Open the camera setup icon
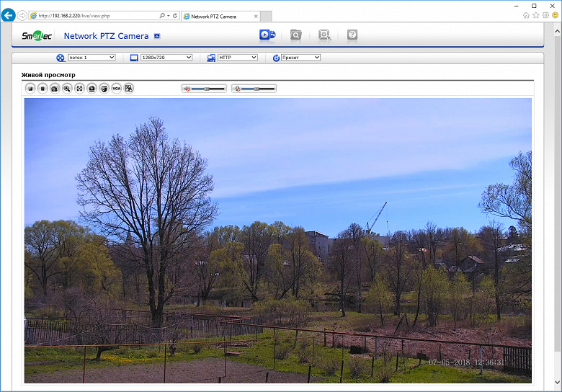The width and height of the screenshot is (562, 392). pyautogui.click(x=324, y=35)
